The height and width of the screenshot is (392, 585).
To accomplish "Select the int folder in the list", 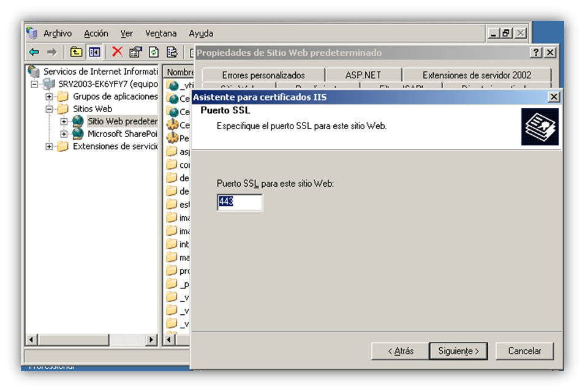I will (178, 244).
